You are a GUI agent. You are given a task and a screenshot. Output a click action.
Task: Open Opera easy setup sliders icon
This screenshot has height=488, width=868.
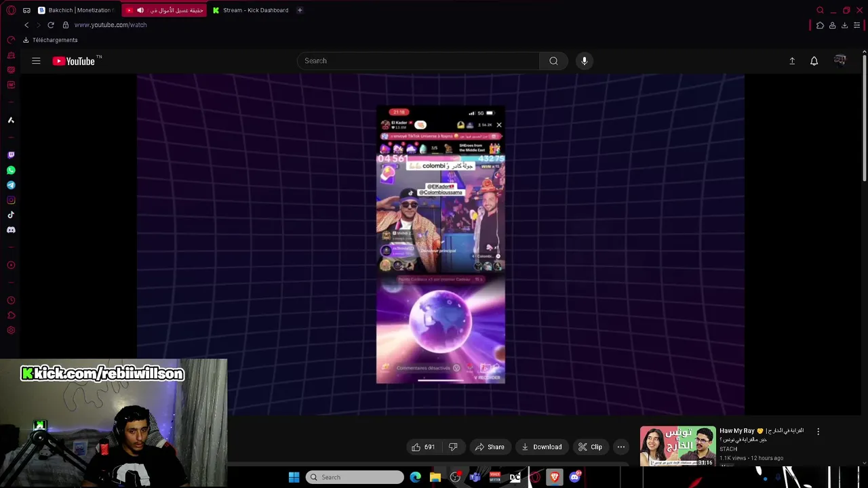click(857, 25)
